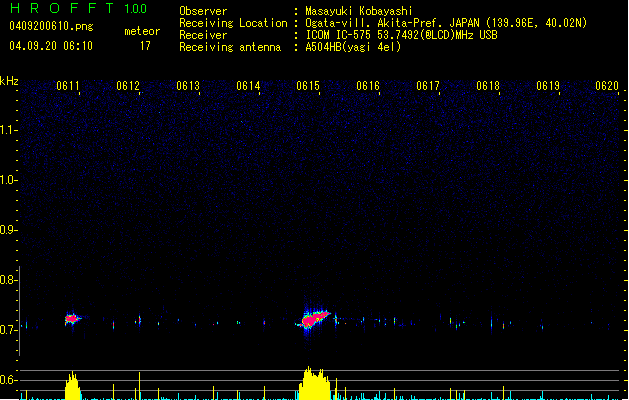Viewport: 629px width, 400px height.
Task: Click the 0.6 kHz axis label
Action: coord(8,380)
